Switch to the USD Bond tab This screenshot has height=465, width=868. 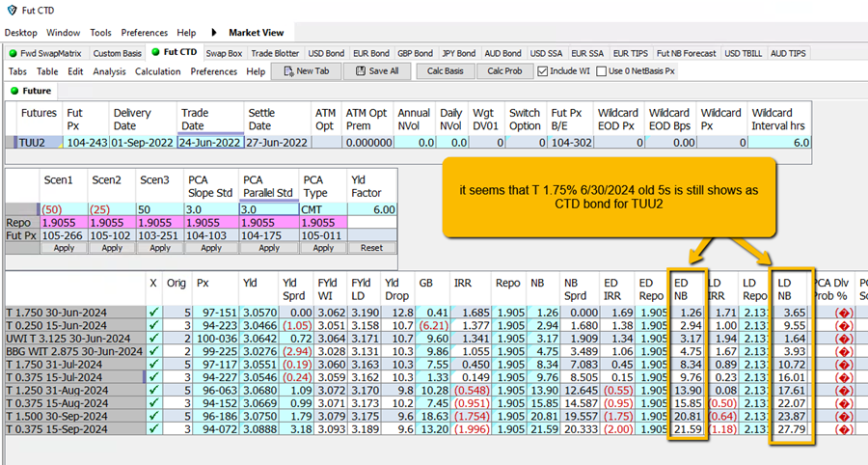326,53
